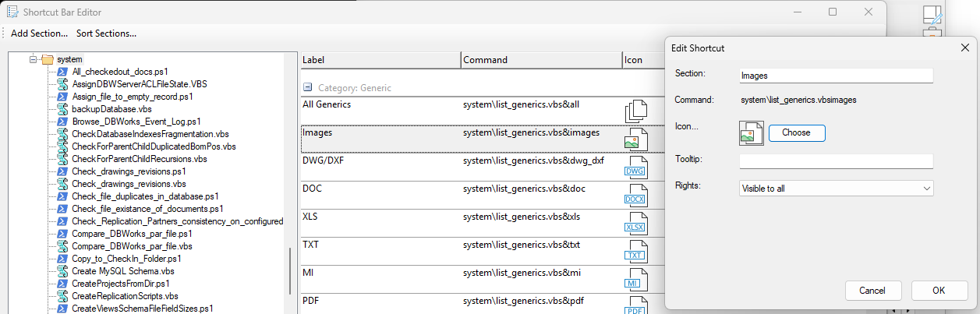
Task: Select Compare_DBWorks_par_file.vbs in tree
Action: pyautogui.click(x=132, y=246)
